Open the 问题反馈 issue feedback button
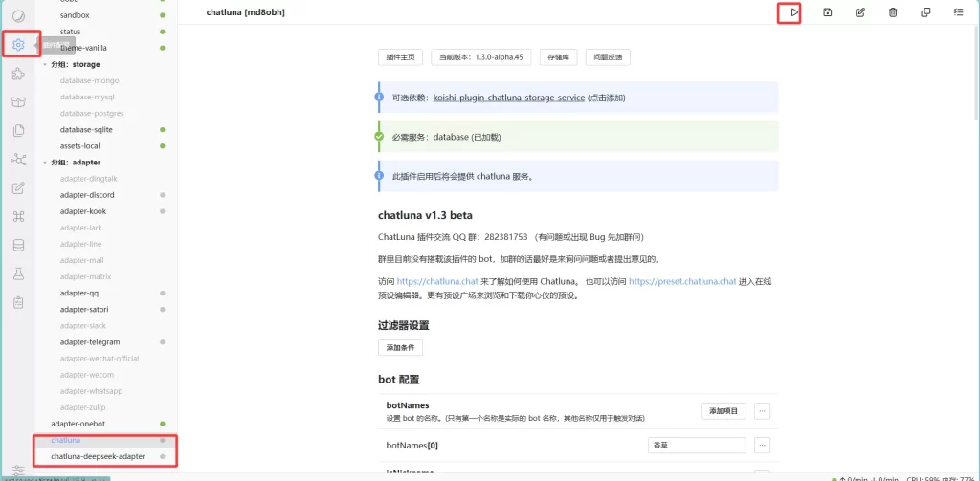 pos(608,56)
